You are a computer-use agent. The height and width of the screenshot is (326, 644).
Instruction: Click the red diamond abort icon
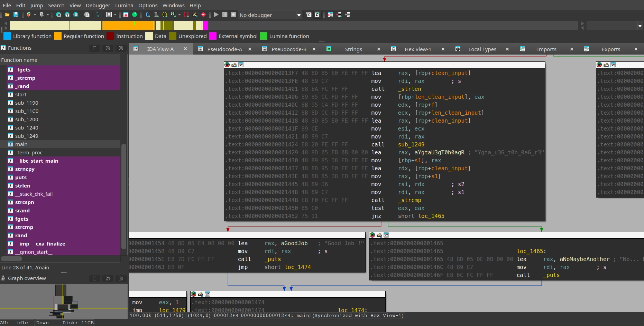(203, 15)
